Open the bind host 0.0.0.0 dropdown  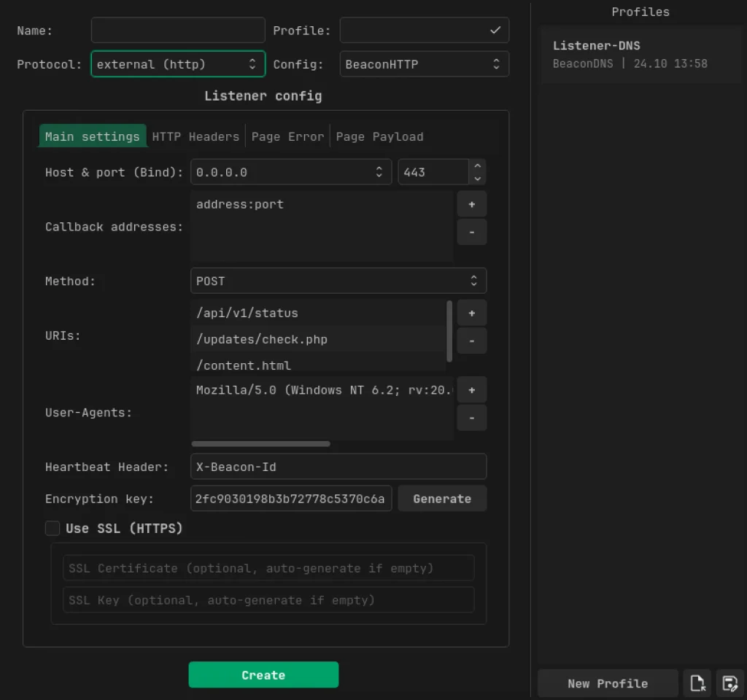tap(290, 172)
